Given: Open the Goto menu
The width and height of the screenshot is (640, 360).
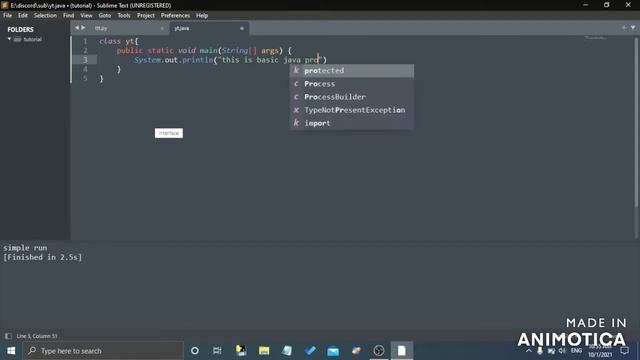Looking at the screenshot, I should (104, 16).
